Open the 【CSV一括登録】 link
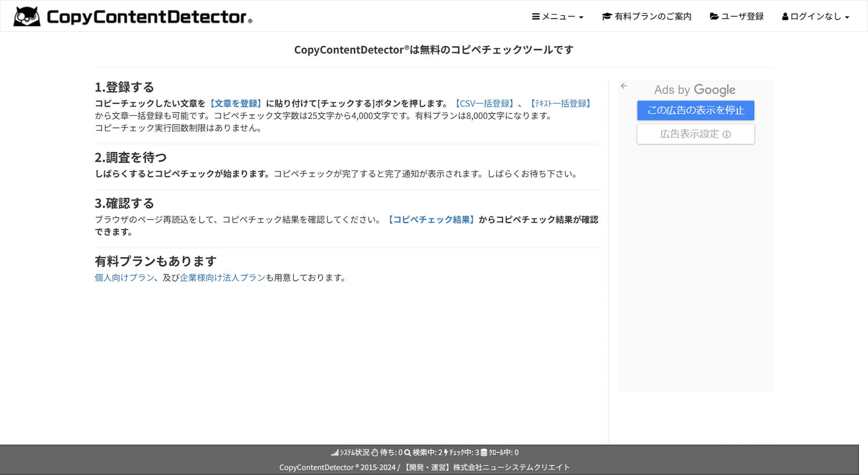Image resolution: width=868 pixels, height=475 pixels. (484, 103)
